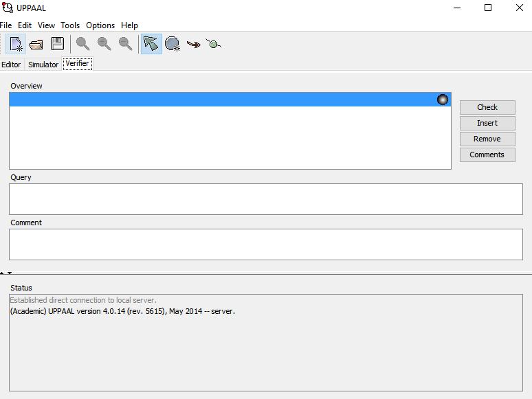Viewport: 532px width, 399px height.
Task: Click the Comments button
Action: click(487, 155)
